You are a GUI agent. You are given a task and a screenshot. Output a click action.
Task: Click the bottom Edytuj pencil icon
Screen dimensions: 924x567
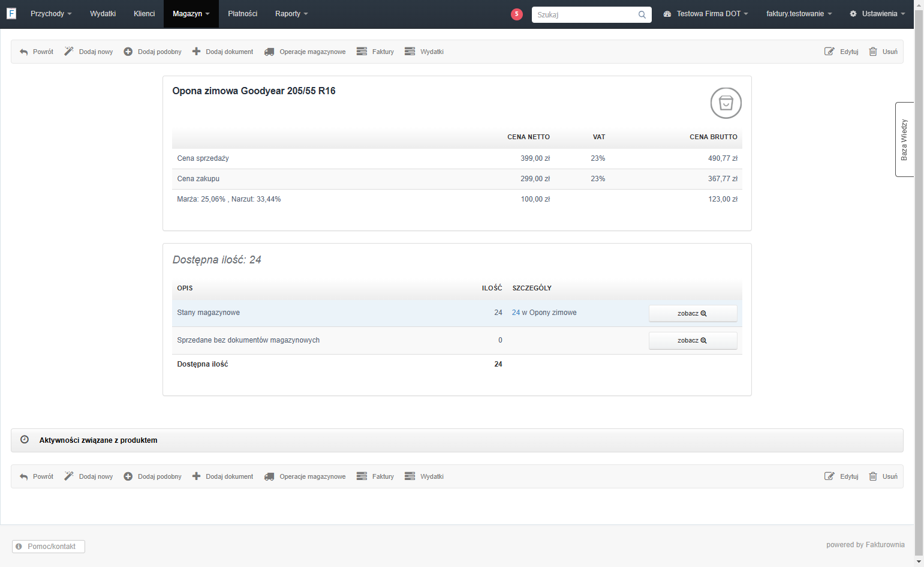click(829, 476)
